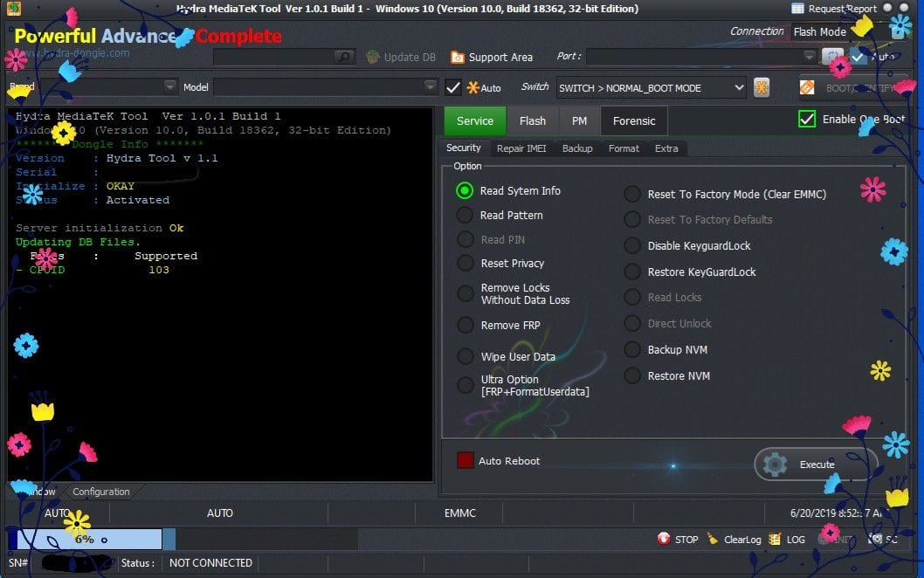Image resolution: width=924 pixels, height=578 pixels.
Task: Switch to the Forensic tab
Action: tap(634, 120)
